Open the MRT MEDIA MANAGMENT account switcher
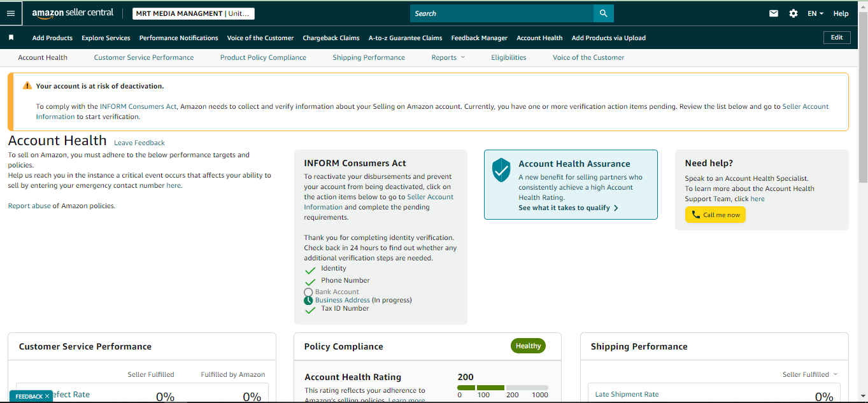 point(194,13)
